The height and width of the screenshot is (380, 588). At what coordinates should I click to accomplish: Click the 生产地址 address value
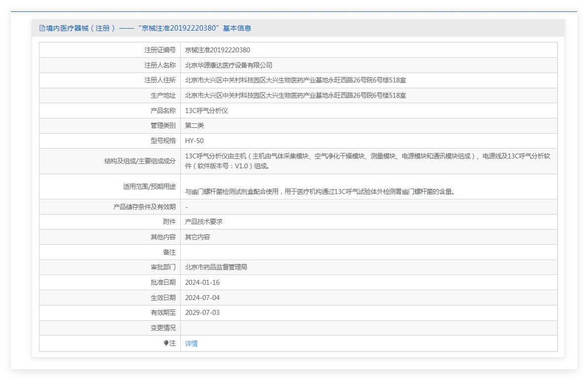pos(295,95)
